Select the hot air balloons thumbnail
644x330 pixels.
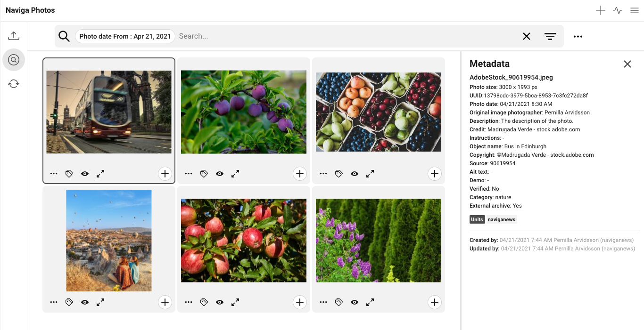[109, 240]
